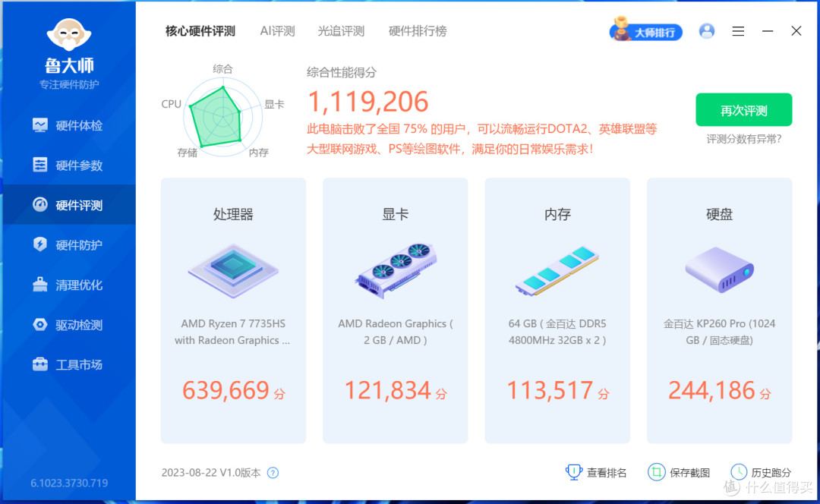Image resolution: width=820 pixels, height=504 pixels.
Task: Click 2023-08-22 V1.0版本 text
Action: point(211,473)
